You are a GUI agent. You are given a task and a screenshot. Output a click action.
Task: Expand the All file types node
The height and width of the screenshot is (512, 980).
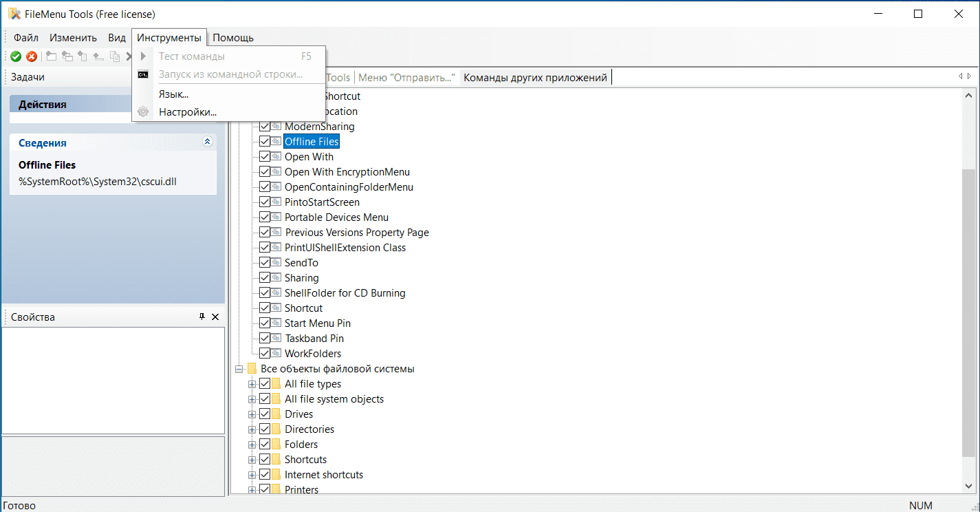pos(252,384)
